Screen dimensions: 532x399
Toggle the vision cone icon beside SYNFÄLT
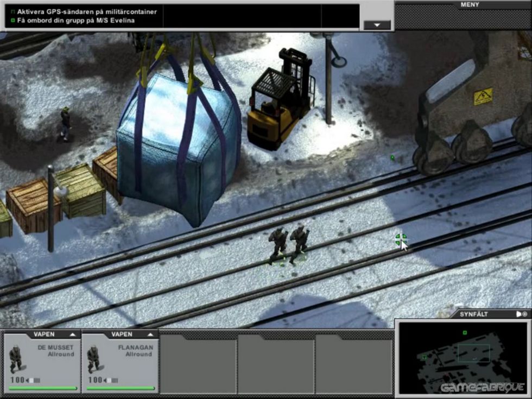click(519, 314)
